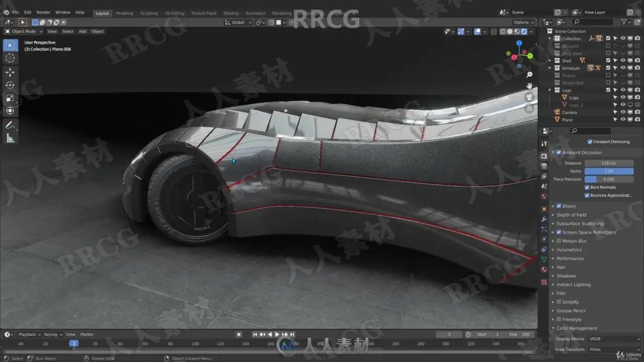Click the Blender logo menu
Image resolution: width=644 pixels, height=362 pixels.
point(6,12)
